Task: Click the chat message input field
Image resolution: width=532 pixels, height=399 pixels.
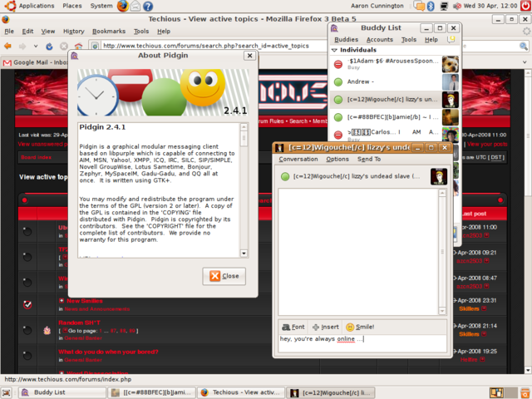Action: pos(362,343)
